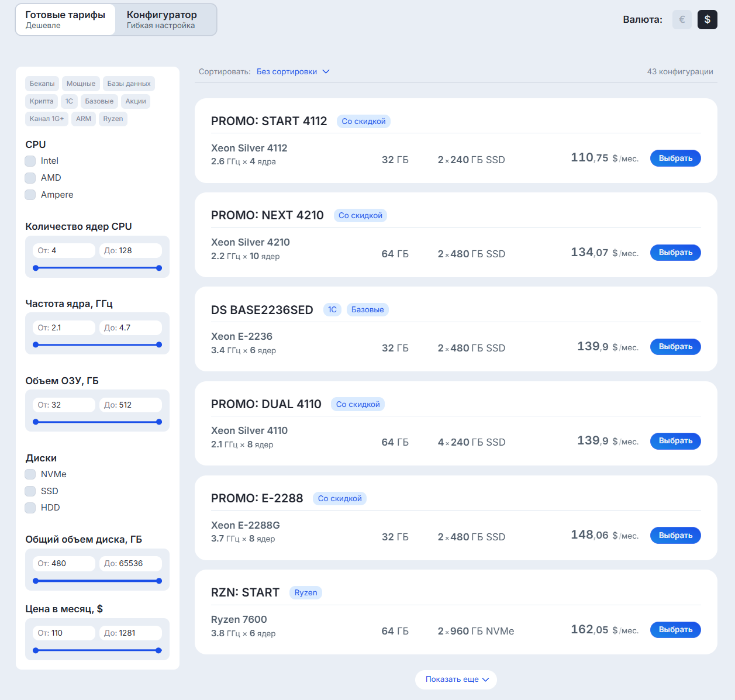Open the Без сортировки sort dropdown
Image resolution: width=735 pixels, height=700 pixels.
pyautogui.click(x=287, y=72)
